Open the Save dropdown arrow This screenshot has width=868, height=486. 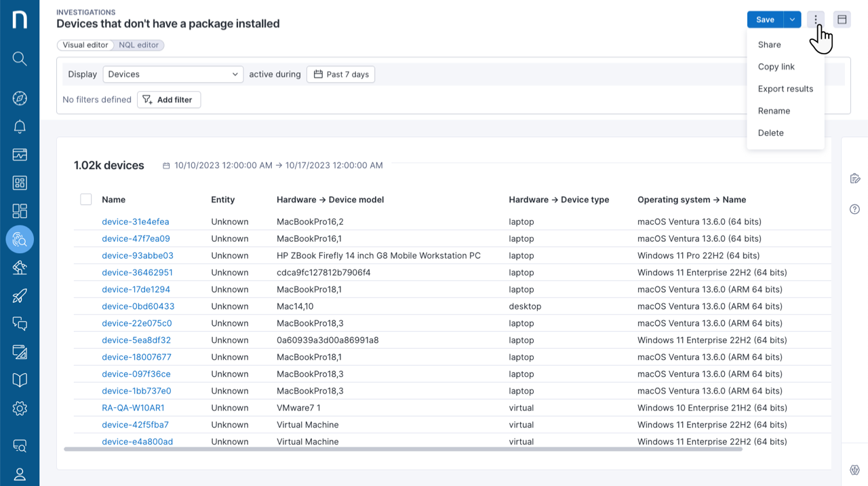click(792, 20)
